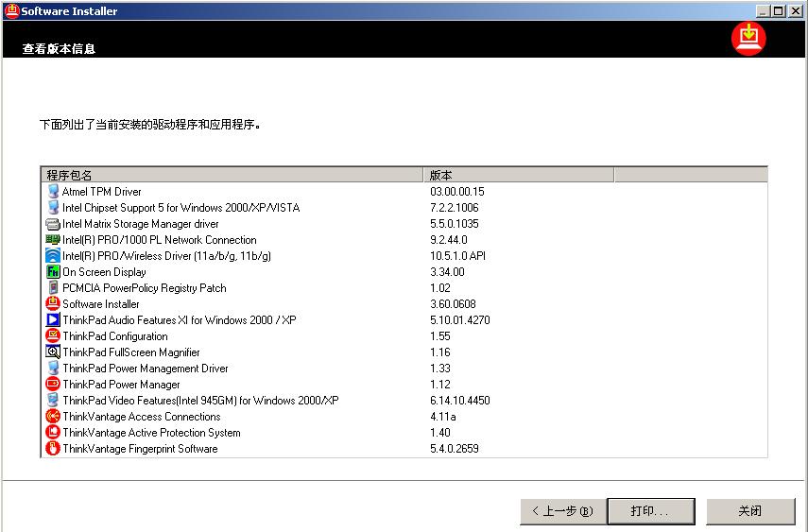Image resolution: width=808 pixels, height=532 pixels.
Task: Select the ThinkPad Power Management Driver icon
Action: click(x=53, y=369)
